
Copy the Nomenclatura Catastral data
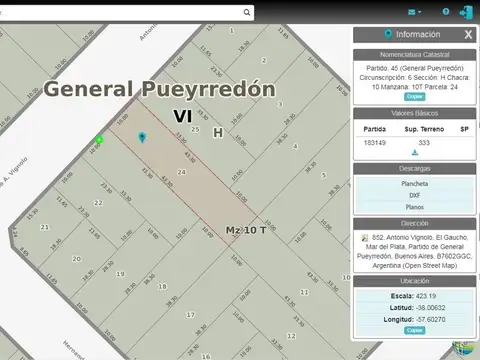coord(415,97)
